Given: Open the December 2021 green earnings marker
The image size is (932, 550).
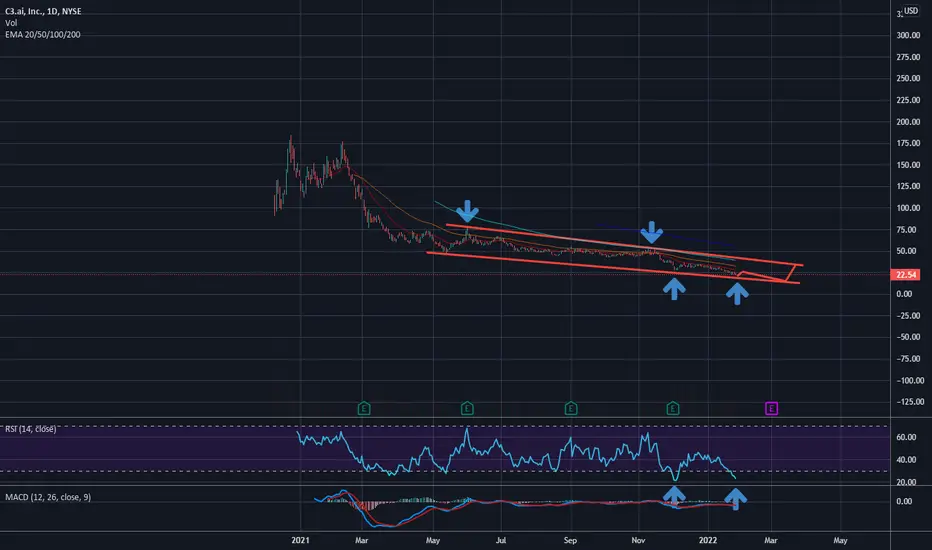Looking at the screenshot, I should click(673, 408).
